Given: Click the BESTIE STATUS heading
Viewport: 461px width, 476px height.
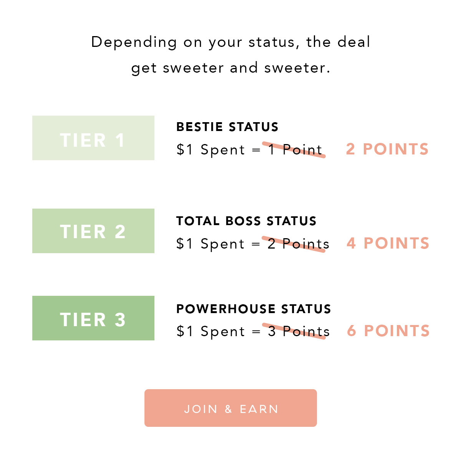Looking at the screenshot, I should click(x=227, y=127).
